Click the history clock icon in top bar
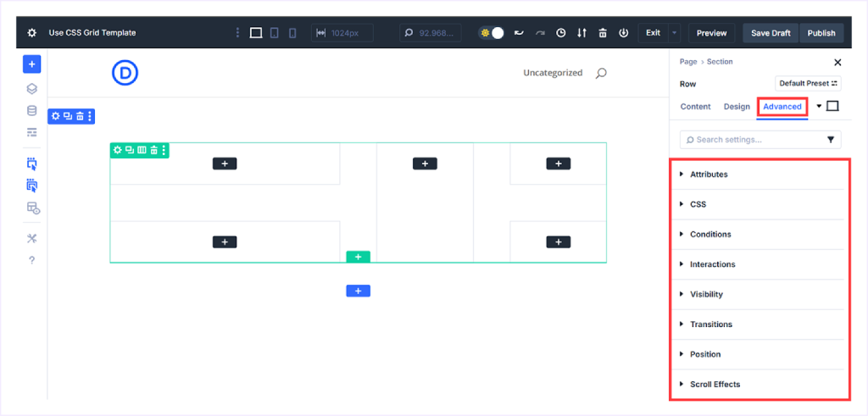This screenshot has width=868, height=416. point(560,33)
